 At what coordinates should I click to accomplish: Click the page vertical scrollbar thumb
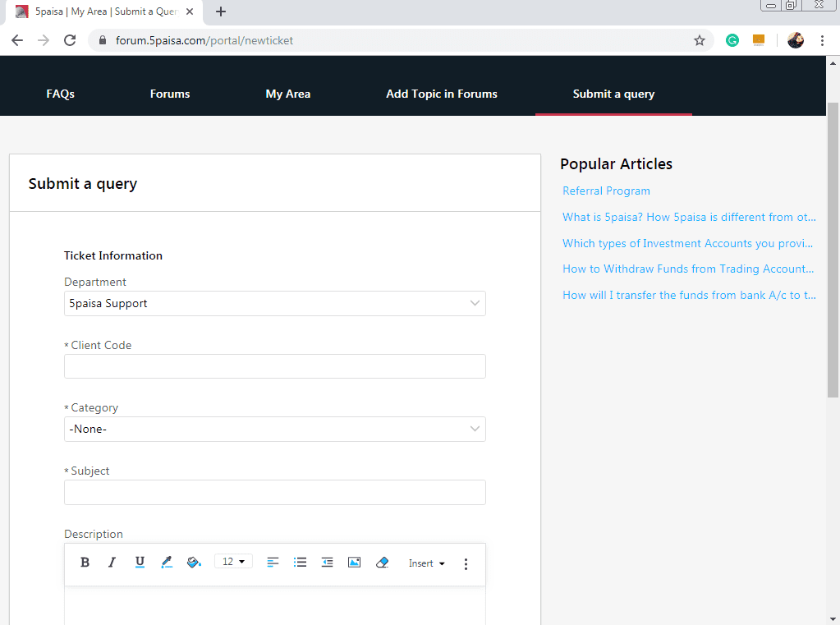[x=833, y=249]
